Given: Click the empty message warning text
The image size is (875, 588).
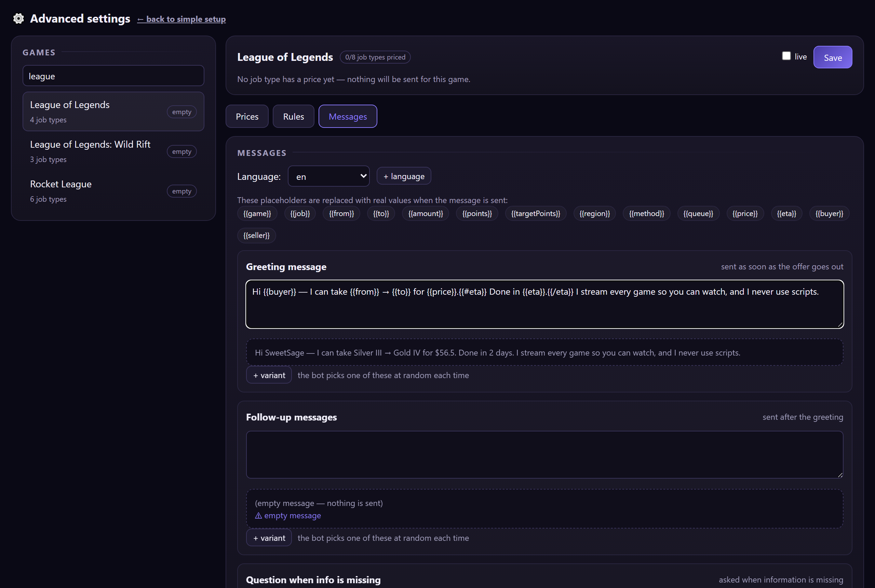Looking at the screenshot, I should point(288,516).
